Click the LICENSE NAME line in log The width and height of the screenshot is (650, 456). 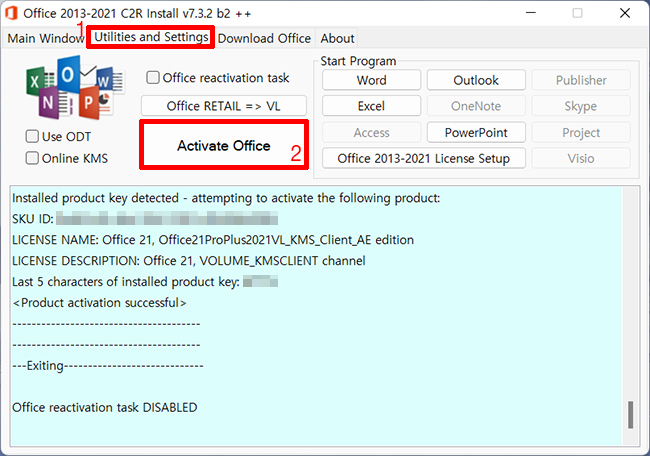(x=213, y=240)
